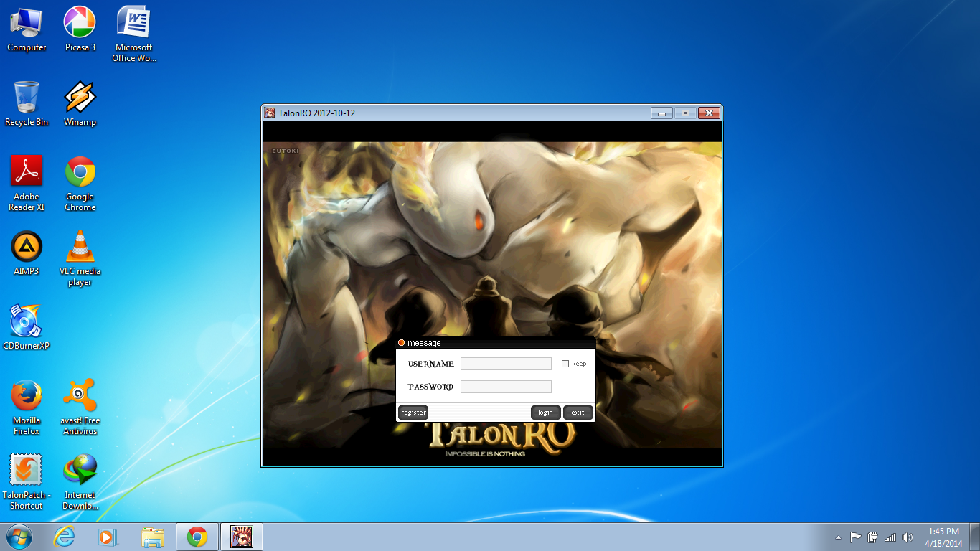Screen dimensions: 980x551
Task: Tick the keep username checkbox
Action: (565, 364)
